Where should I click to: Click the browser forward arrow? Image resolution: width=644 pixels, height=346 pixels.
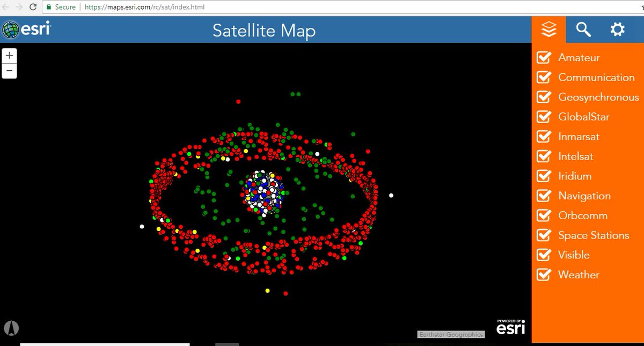pos(19,8)
